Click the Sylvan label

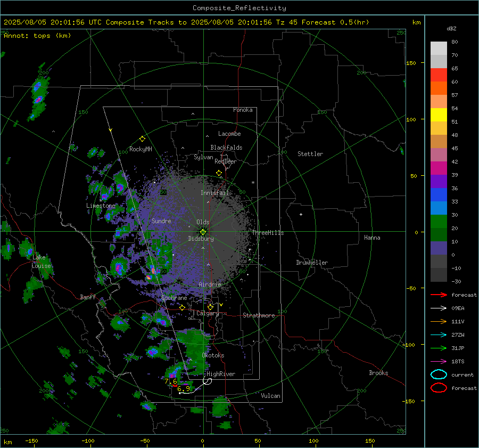(203, 157)
